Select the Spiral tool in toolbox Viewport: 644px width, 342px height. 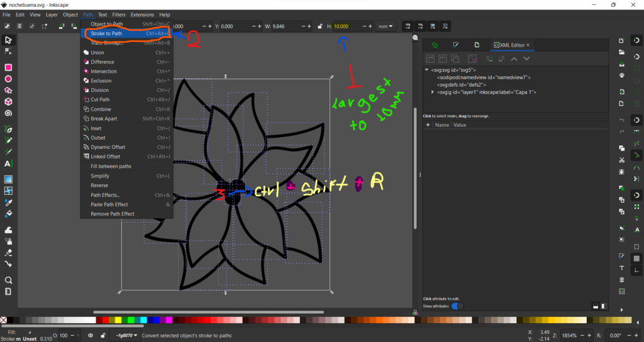tap(8, 113)
